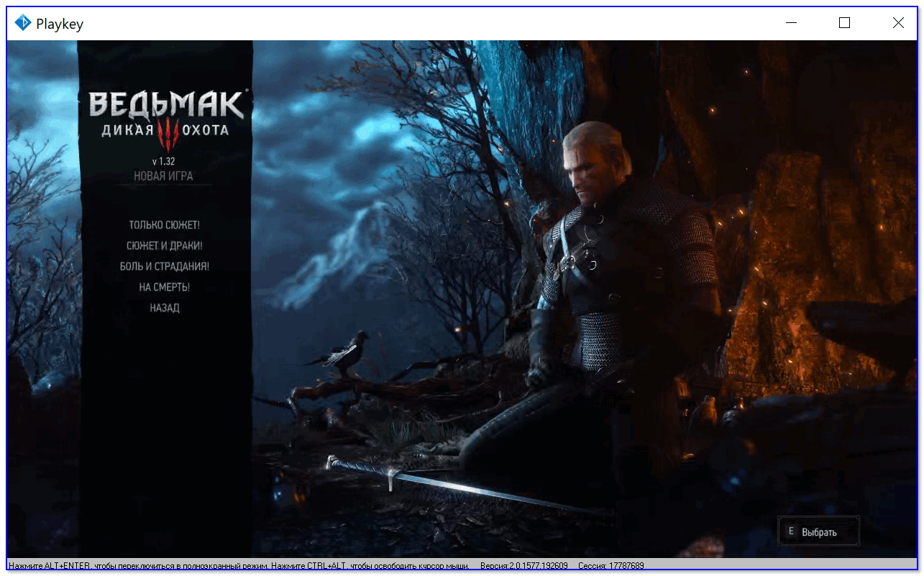Image resolution: width=924 pixels, height=576 pixels.
Task: Start game on На смерть! difficulty
Action: [164, 287]
